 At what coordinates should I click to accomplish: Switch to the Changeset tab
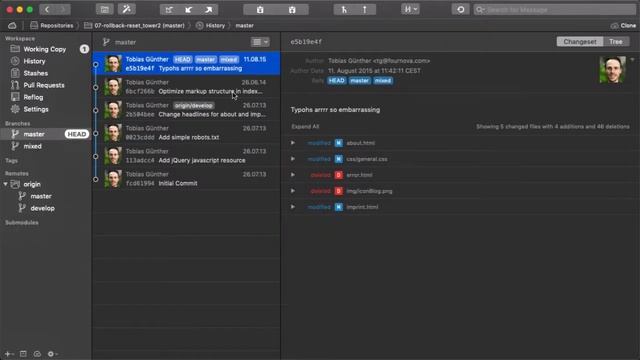coord(580,42)
